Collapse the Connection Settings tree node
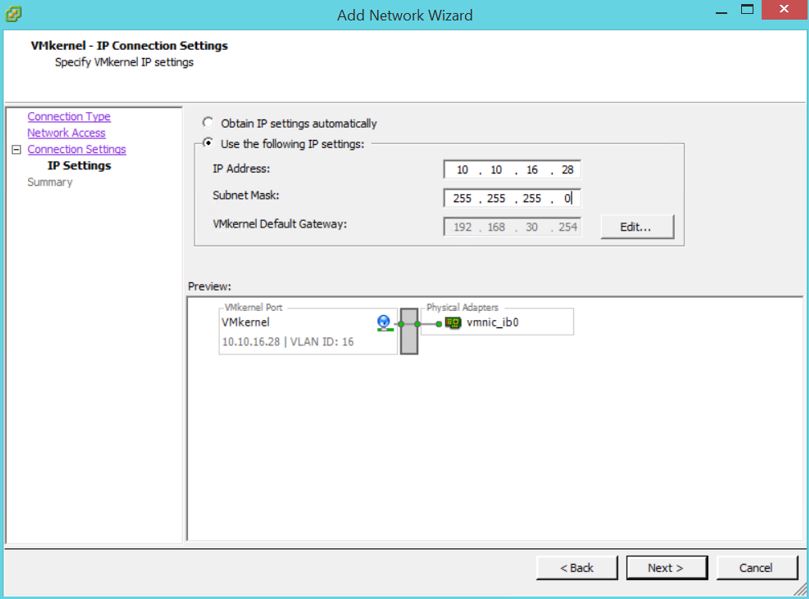 (x=17, y=150)
